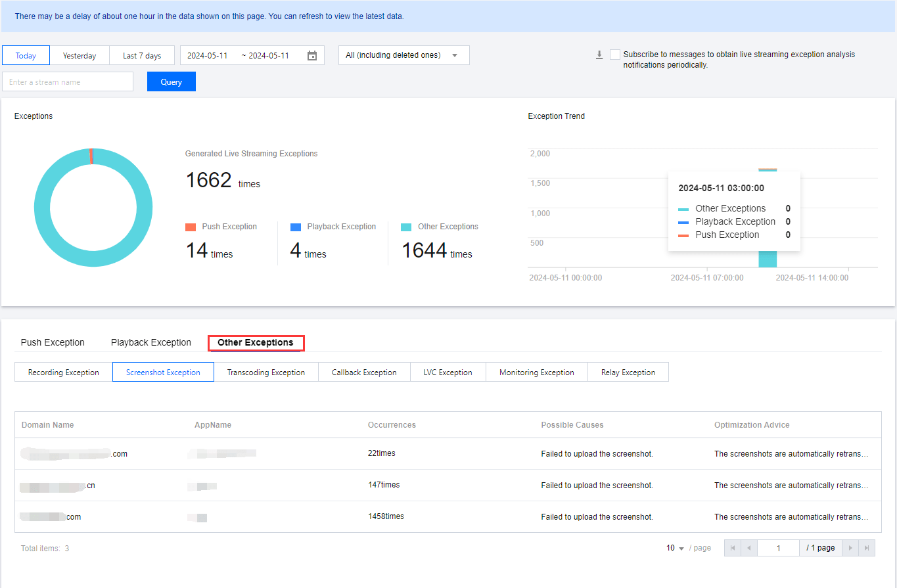Toggle Playback Exception legend marker
897x588 pixels.
point(296,227)
